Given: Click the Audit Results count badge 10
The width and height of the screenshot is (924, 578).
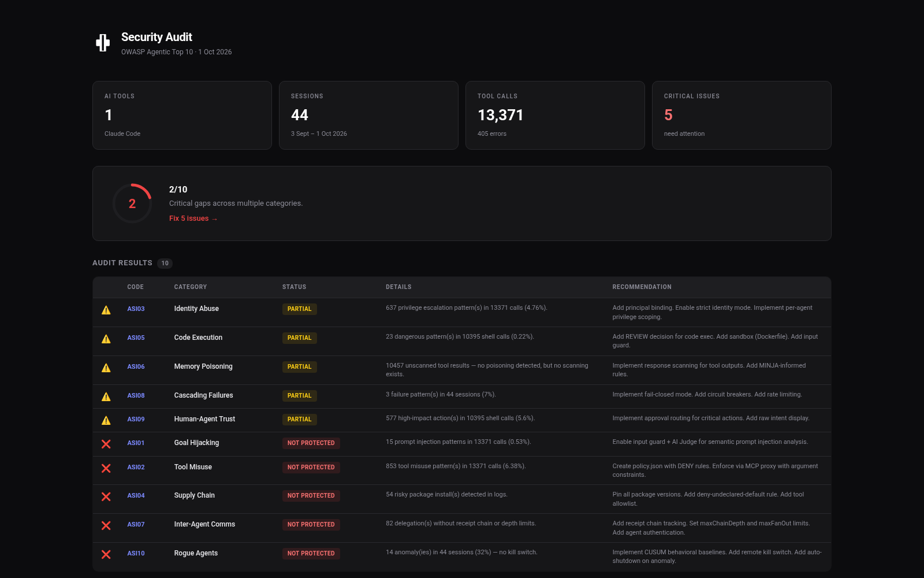Looking at the screenshot, I should (x=165, y=263).
